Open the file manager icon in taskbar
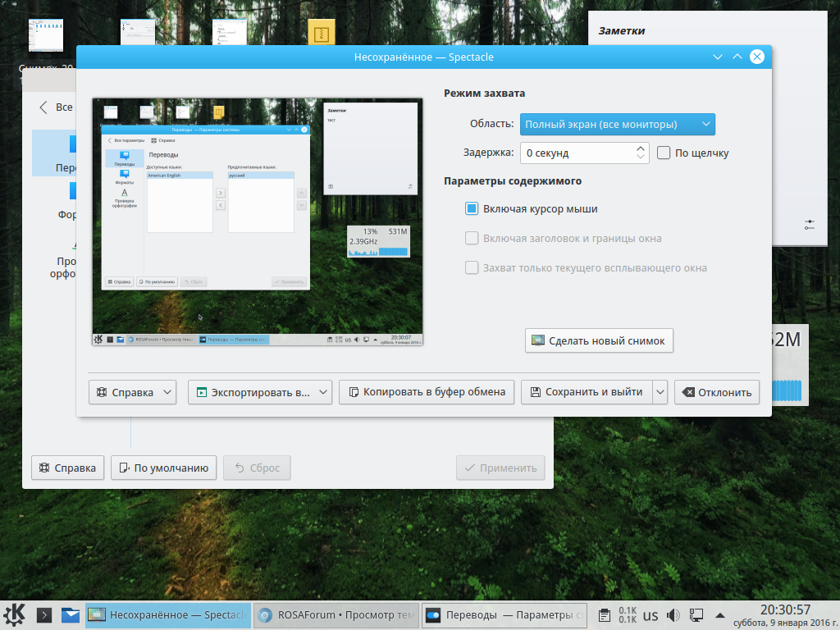 71,615
